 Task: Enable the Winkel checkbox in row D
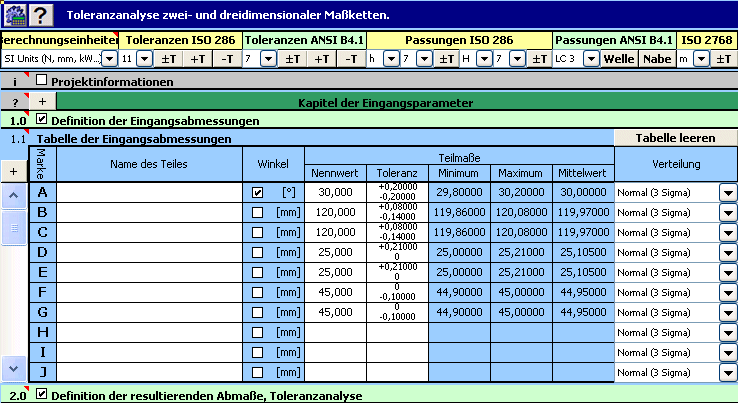(x=257, y=252)
